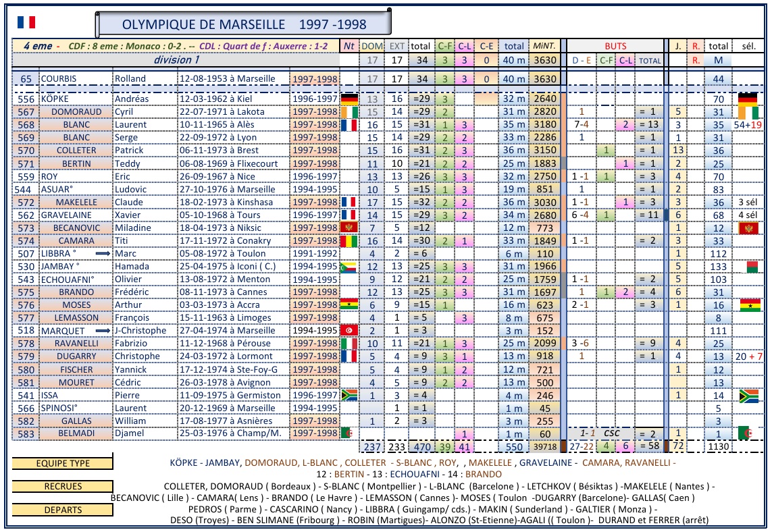Image resolution: width=772 pixels, height=532 pixels.
Task: Click the Olympique de Marseille 1997-1998 title banner
Action: tap(244, 25)
